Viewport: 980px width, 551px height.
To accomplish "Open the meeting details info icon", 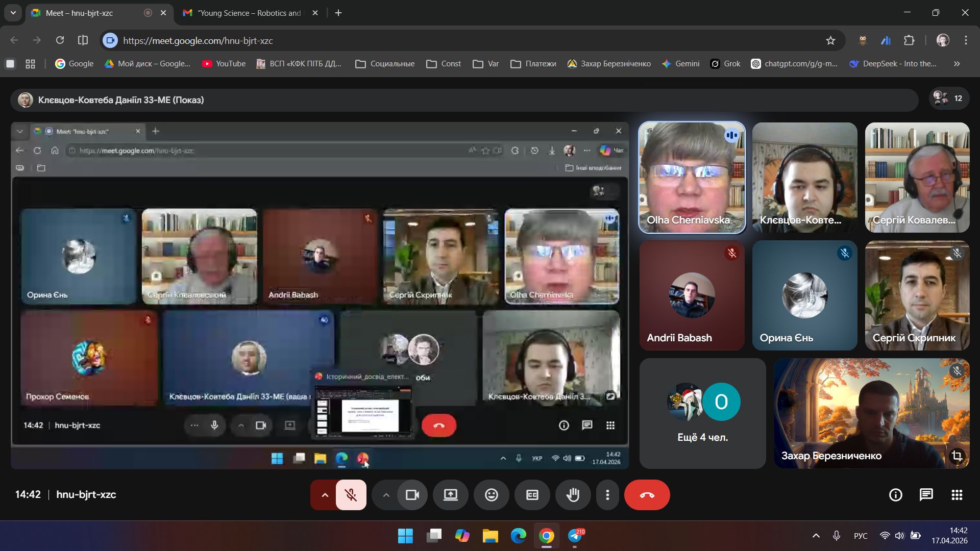I will click(895, 495).
